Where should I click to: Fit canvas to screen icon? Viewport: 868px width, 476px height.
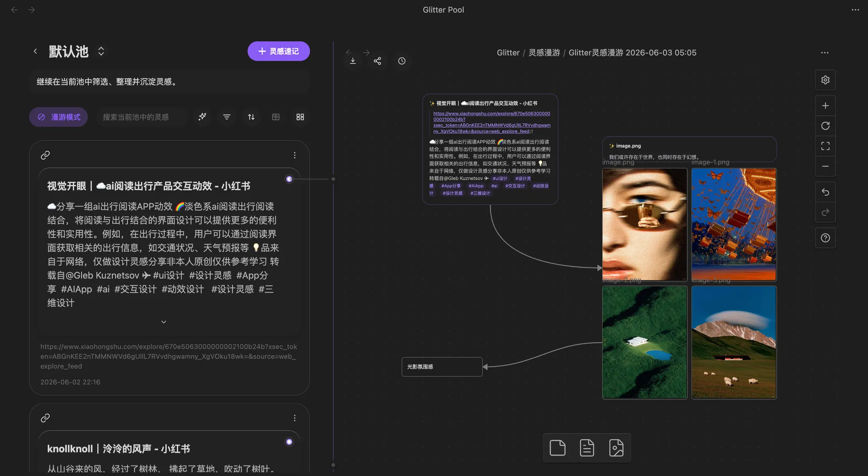tap(825, 146)
